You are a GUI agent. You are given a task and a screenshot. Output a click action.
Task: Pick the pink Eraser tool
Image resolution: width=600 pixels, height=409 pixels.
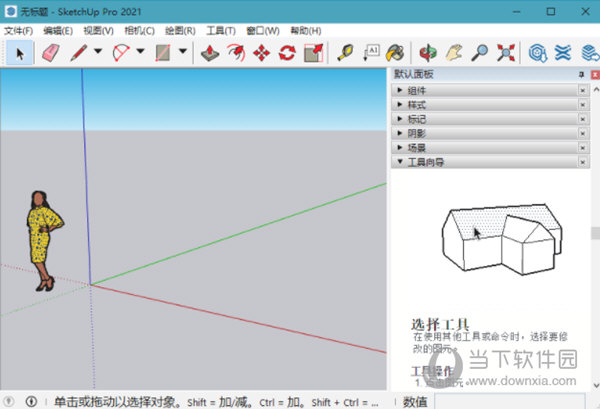(x=51, y=53)
